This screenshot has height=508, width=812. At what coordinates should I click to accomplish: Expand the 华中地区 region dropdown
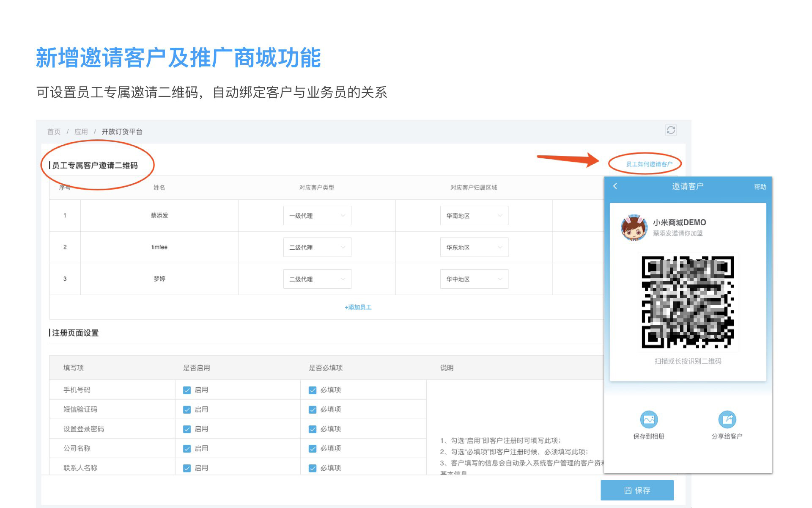pyautogui.click(x=474, y=279)
